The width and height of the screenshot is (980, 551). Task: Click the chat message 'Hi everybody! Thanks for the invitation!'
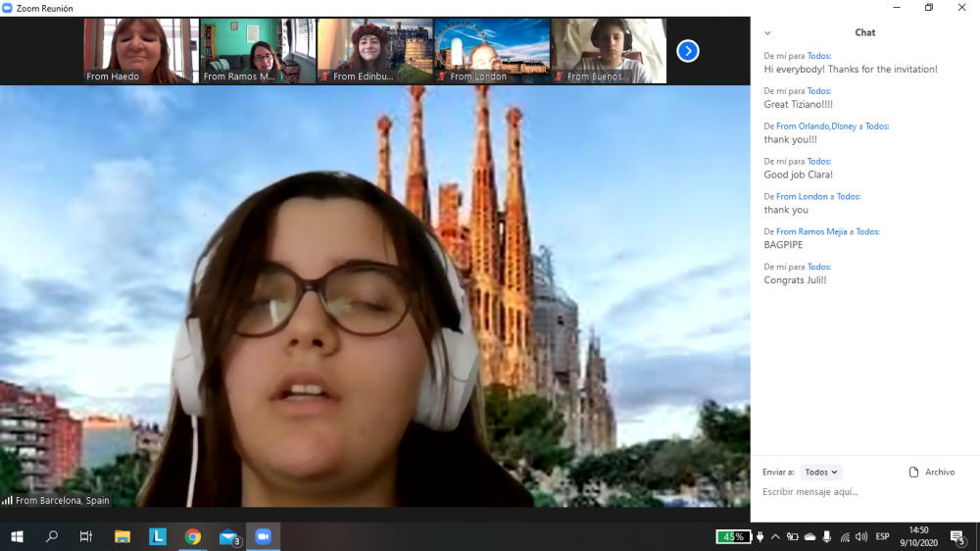851,69
